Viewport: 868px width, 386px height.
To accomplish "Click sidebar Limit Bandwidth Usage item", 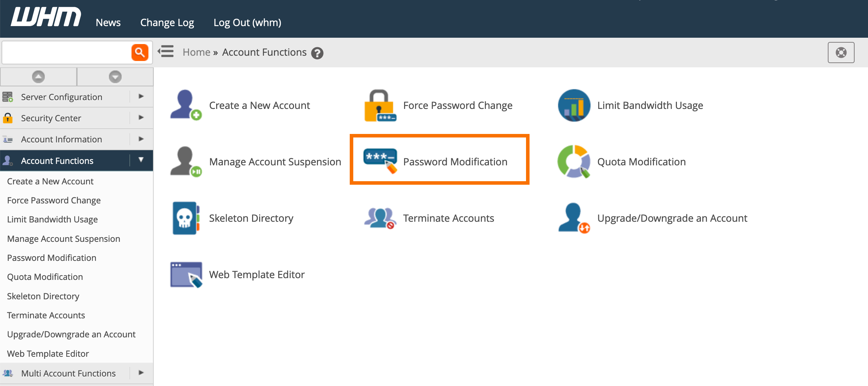I will click(52, 219).
